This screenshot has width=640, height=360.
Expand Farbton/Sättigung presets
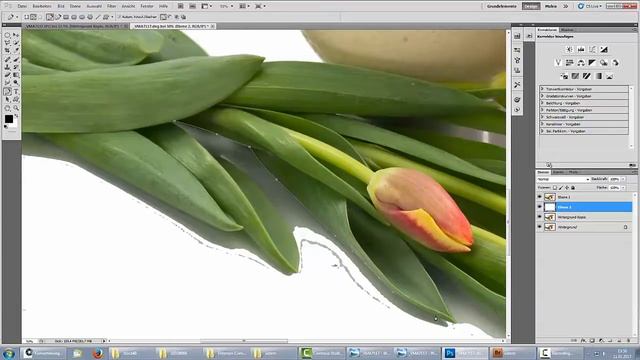point(542,110)
